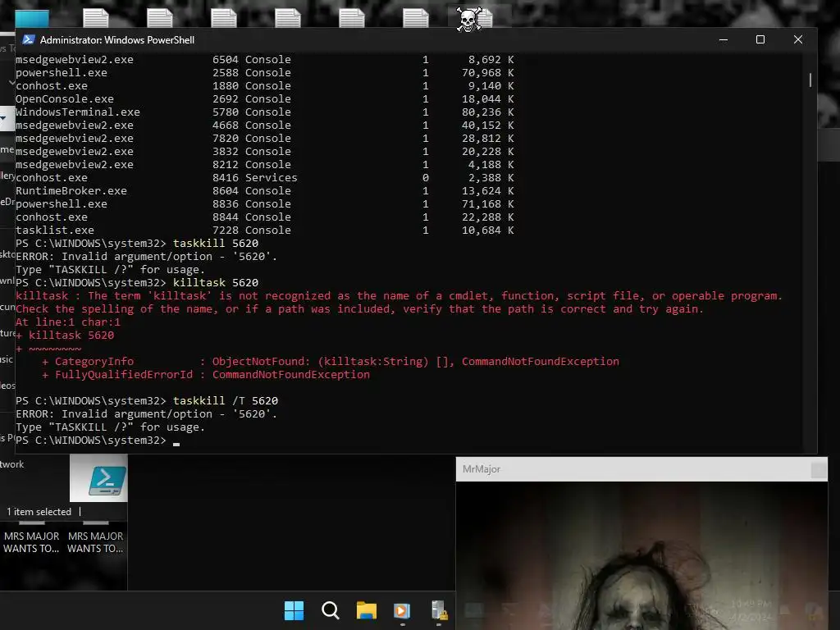Image resolution: width=840 pixels, height=630 pixels.
Task: Click the msedgewebview2.exe row with PID 3832
Action: coord(265,151)
